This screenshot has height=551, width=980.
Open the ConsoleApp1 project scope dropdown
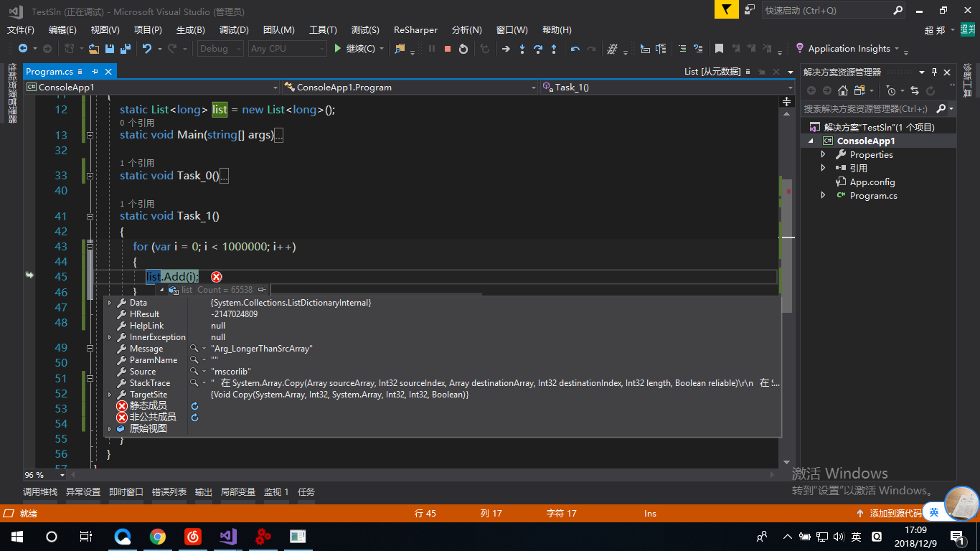tap(152, 87)
